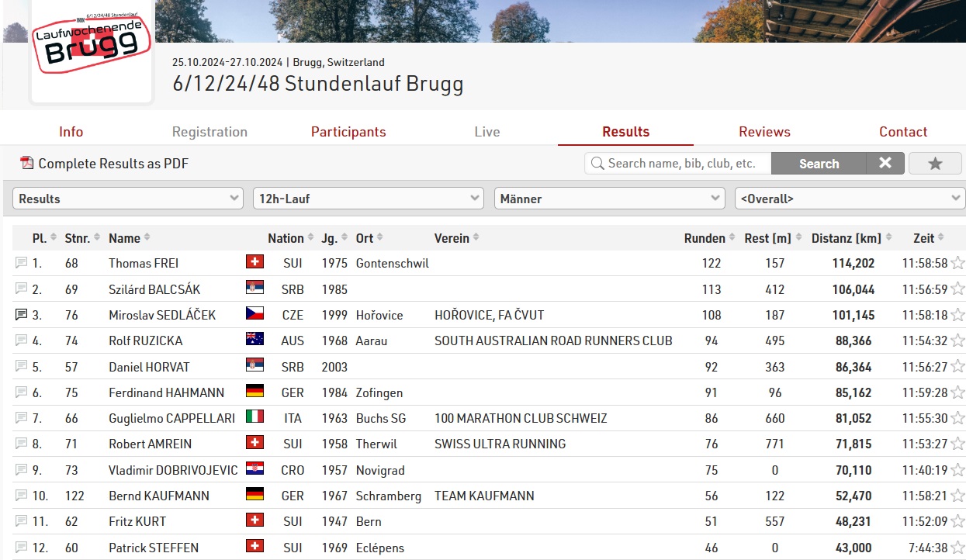
Task: Open the Results tab
Action: coord(625,132)
